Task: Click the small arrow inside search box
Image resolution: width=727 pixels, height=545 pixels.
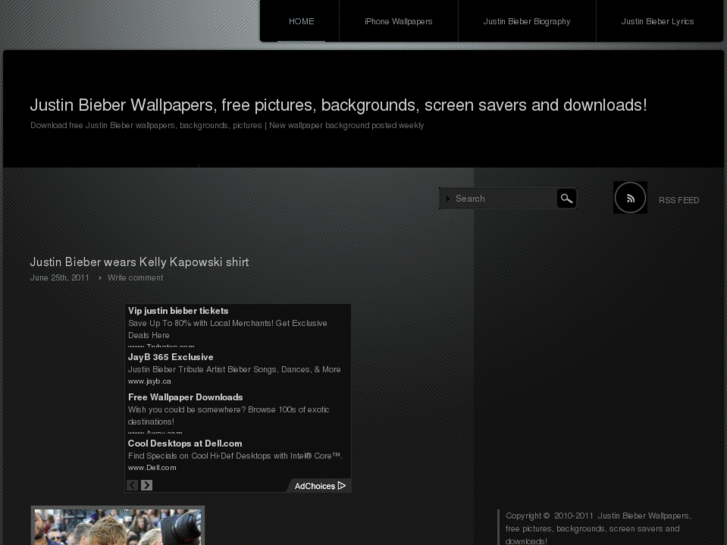Action: [x=447, y=199]
